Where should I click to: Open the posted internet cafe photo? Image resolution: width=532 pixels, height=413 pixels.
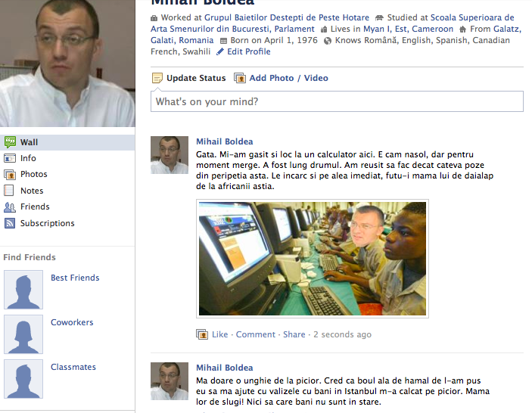[x=313, y=259]
